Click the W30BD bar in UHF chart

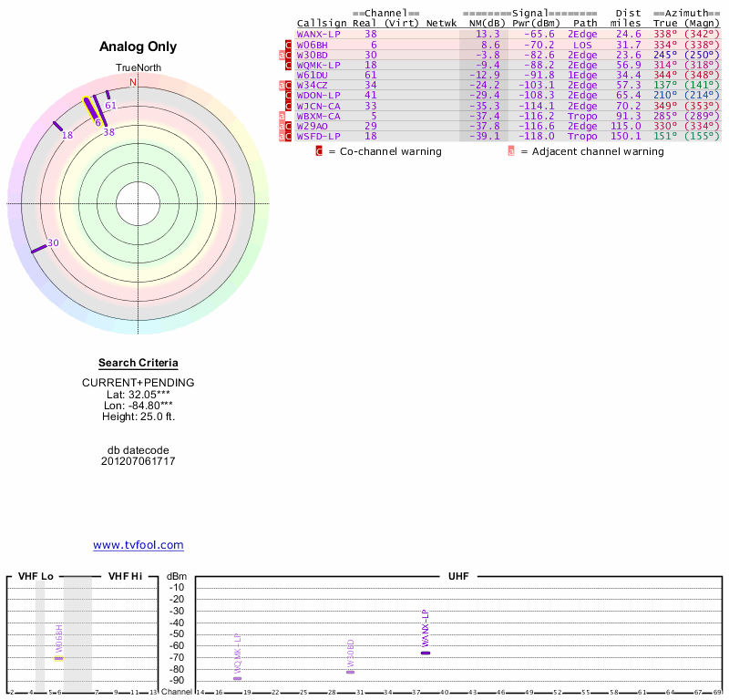click(351, 672)
